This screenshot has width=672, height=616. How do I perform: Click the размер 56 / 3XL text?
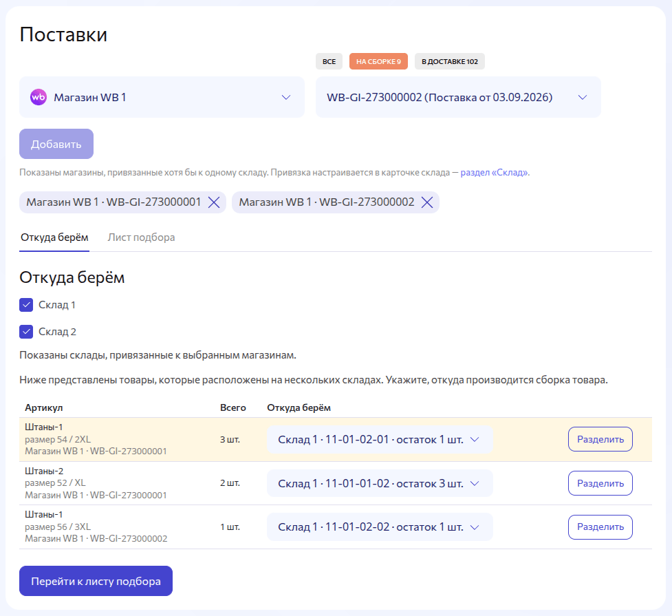coord(58,527)
